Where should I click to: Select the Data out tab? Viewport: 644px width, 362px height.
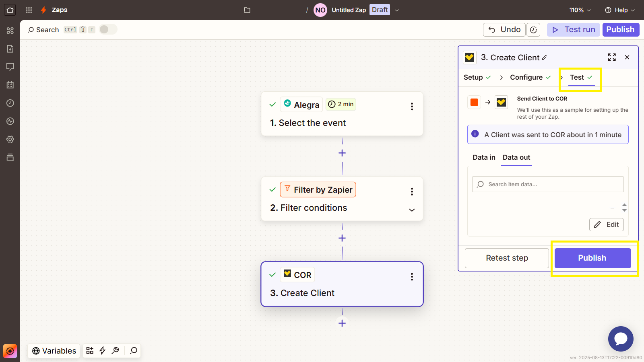(x=516, y=157)
